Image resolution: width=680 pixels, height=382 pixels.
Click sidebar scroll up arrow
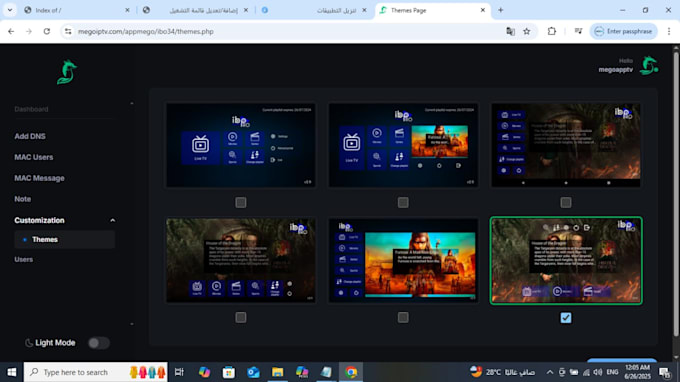tap(132, 104)
